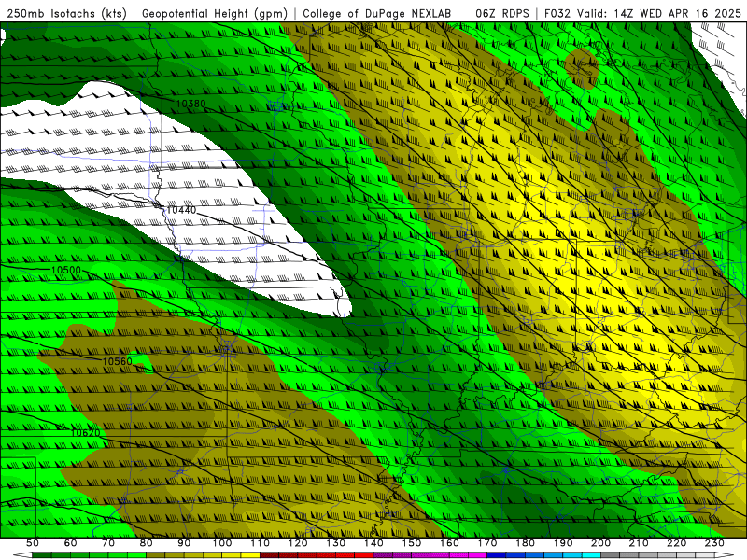This screenshot has height=560, width=747.
Task: Click the 10440 height contour label
Action: click(181, 209)
